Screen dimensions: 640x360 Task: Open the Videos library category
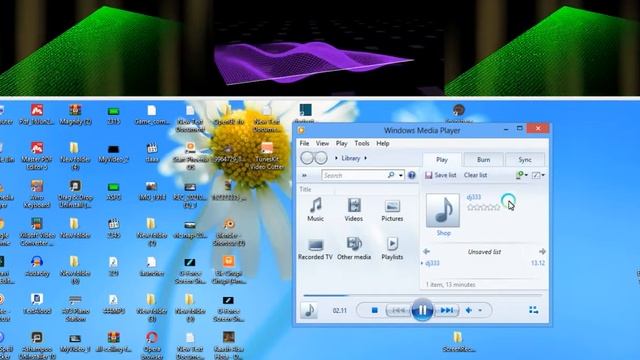coord(353,210)
